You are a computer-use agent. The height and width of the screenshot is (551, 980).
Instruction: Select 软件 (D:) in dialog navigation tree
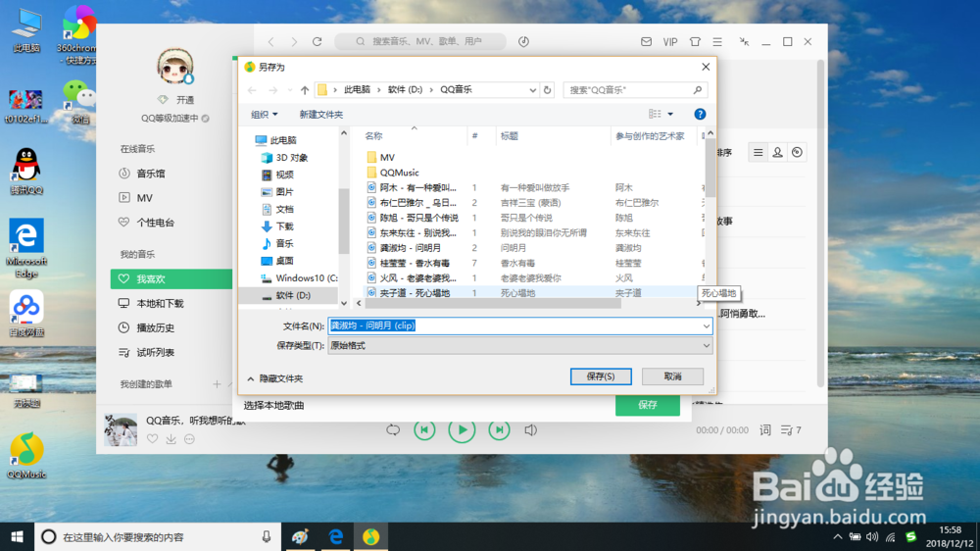pyautogui.click(x=292, y=295)
